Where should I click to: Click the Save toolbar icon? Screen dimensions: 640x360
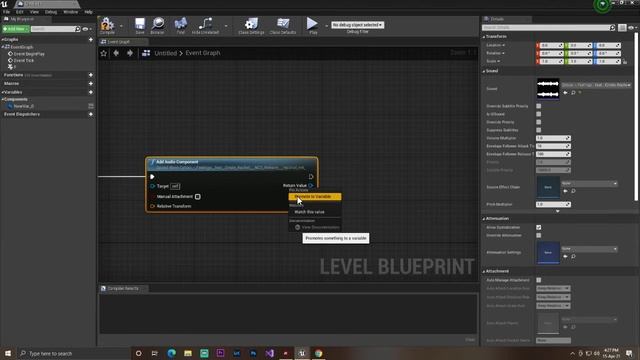140,24
